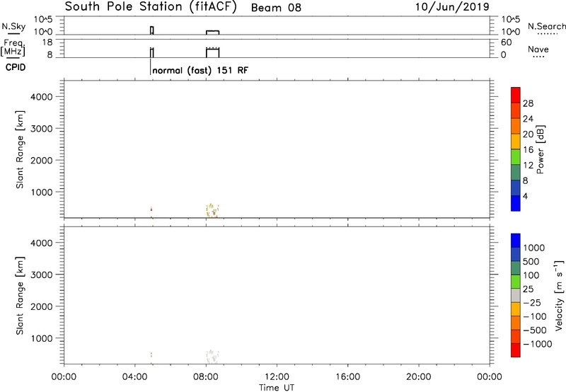Image resolution: width=566 pixels, height=392 pixels.
Task: Click the "500" tick on Velocity colorbar
Action: (x=531, y=261)
